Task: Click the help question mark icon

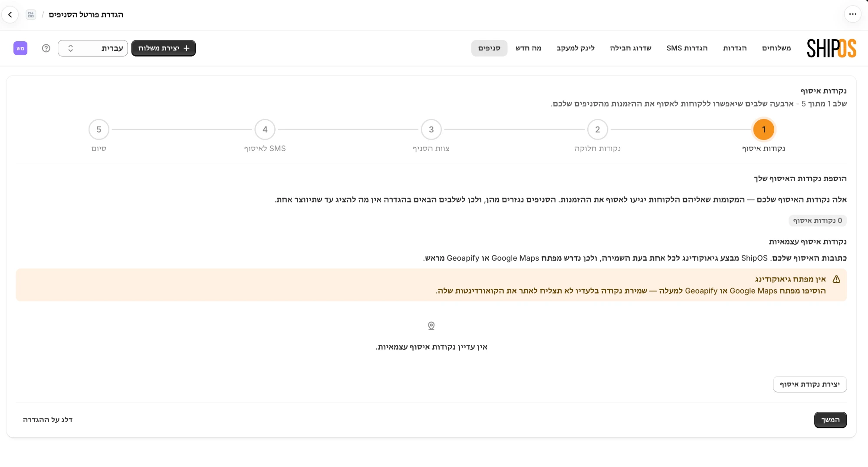Action: (x=46, y=48)
